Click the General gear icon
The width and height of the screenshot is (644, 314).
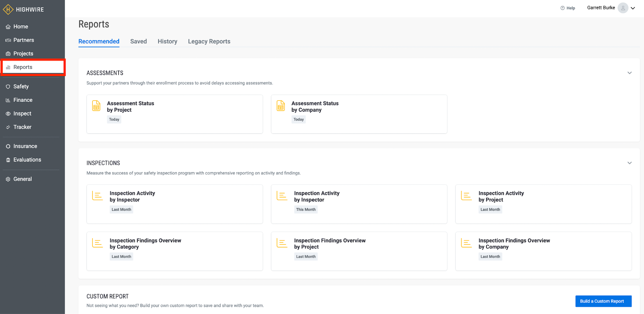click(8, 179)
